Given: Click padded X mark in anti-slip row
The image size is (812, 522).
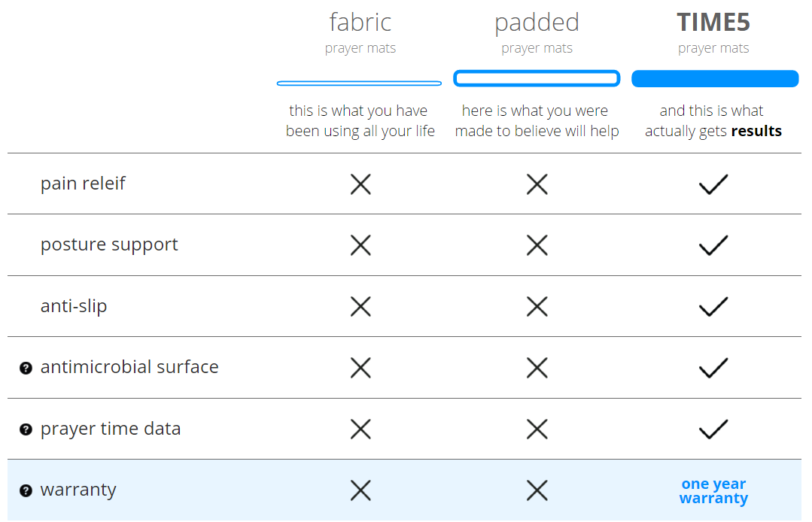Looking at the screenshot, I should pos(537,306).
